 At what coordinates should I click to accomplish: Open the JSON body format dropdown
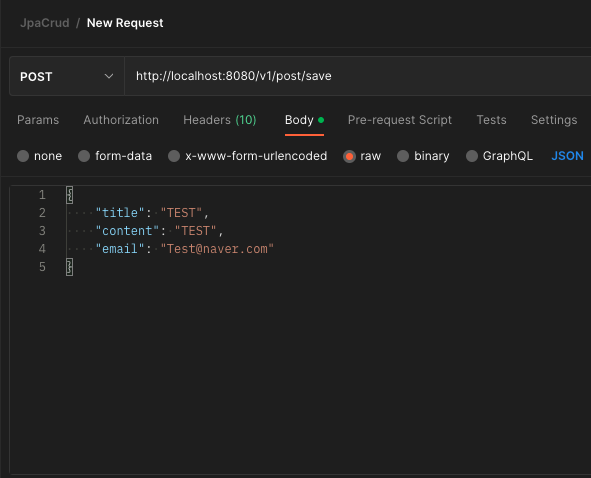tap(567, 156)
